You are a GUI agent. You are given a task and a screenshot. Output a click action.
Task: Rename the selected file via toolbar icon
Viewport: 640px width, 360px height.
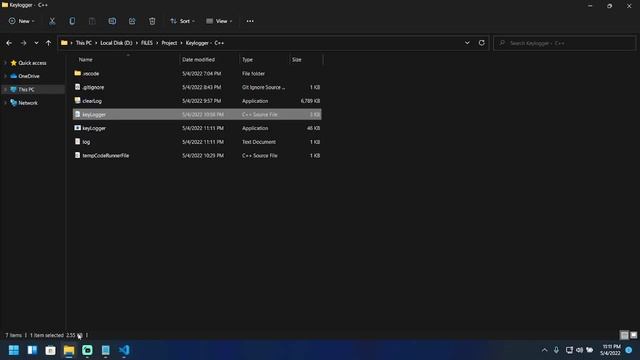(112, 21)
